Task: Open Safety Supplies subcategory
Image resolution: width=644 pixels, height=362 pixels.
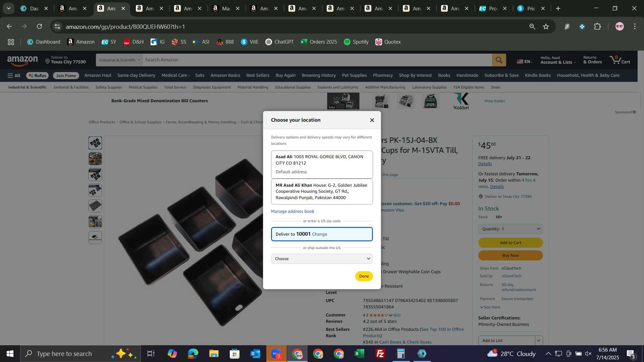Action: [109, 87]
